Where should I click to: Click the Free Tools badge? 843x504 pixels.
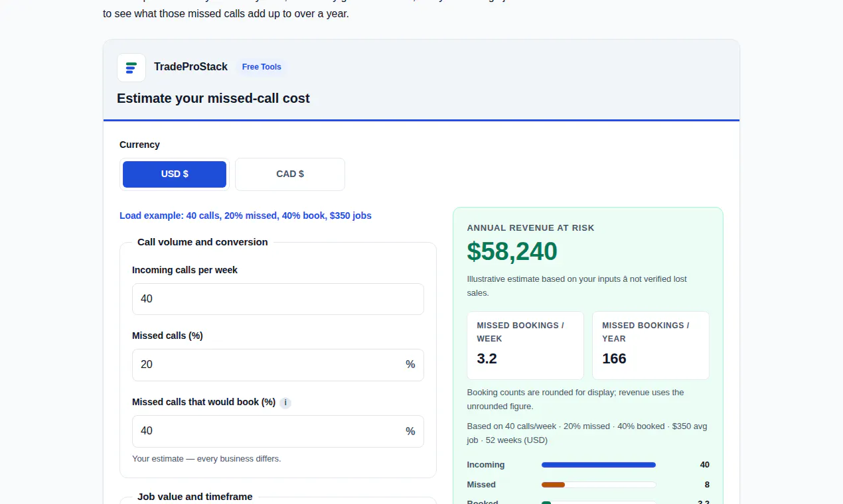tap(262, 67)
